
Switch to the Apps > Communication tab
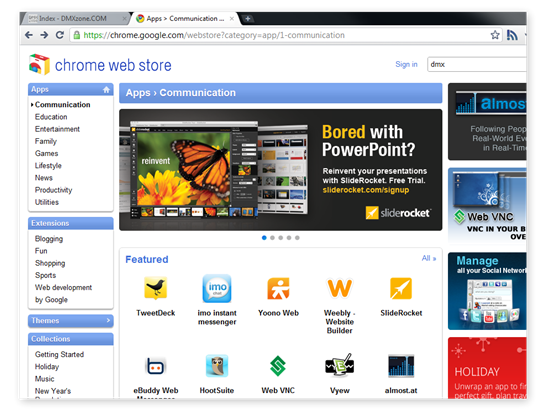(186, 19)
